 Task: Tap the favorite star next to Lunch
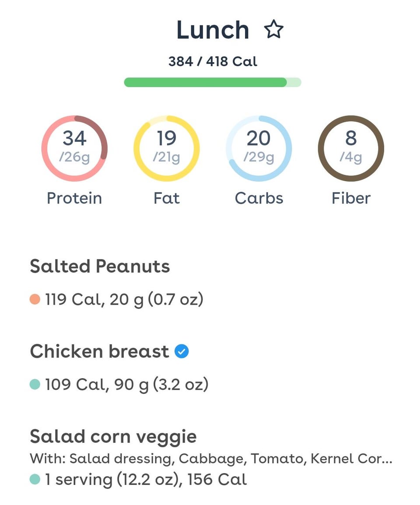(274, 30)
